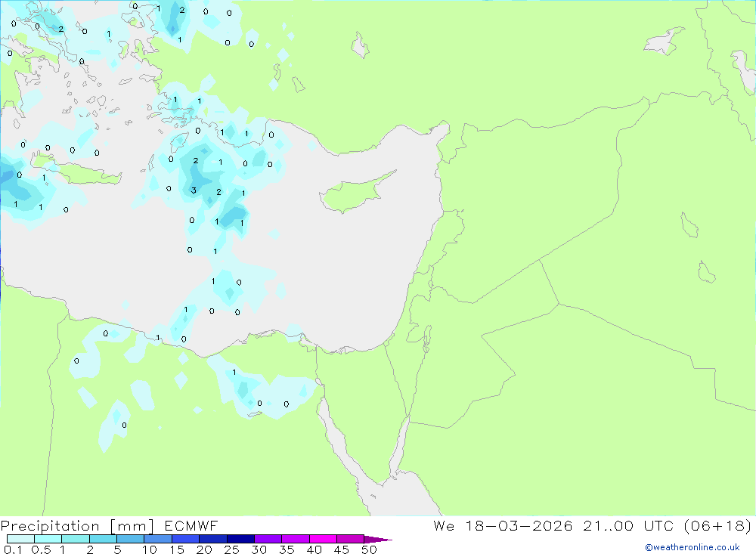
Task: Click the "15" legend scale label
Action: pyautogui.click(x=177, y=549)
